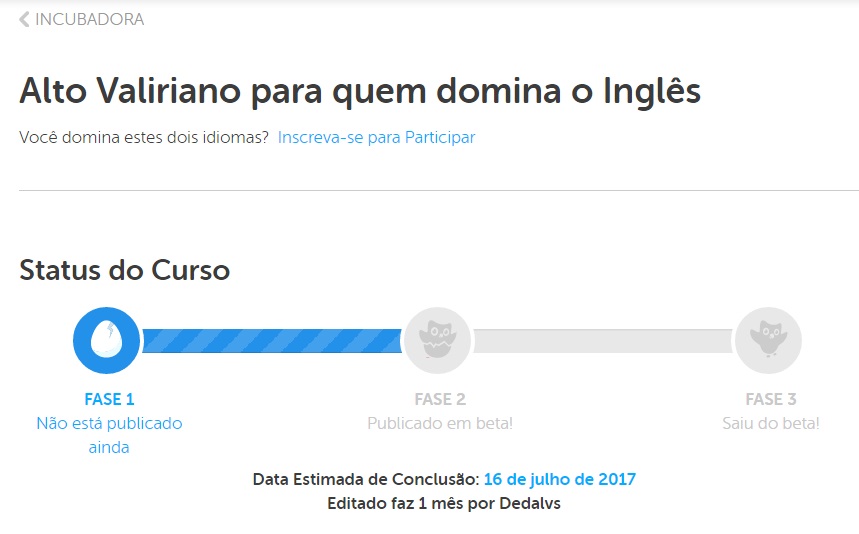Click the 16 de julho de 2017 date

(x=559, y=479)
